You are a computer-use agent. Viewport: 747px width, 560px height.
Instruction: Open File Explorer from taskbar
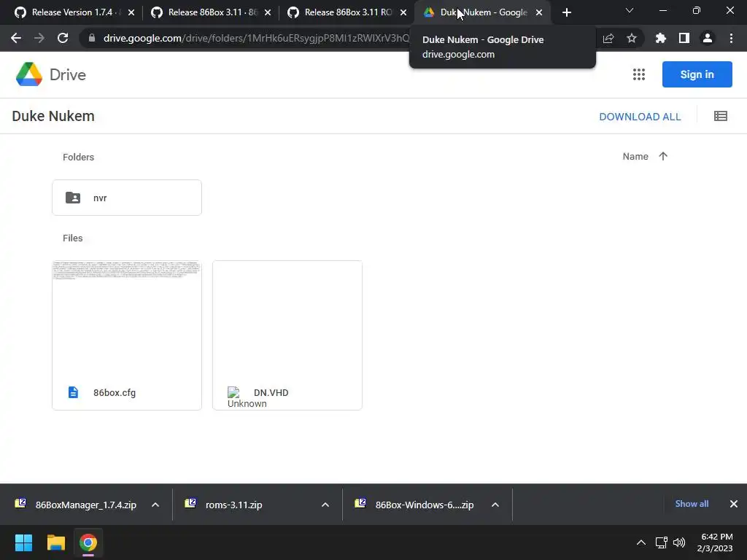click(x=55, y=542)
